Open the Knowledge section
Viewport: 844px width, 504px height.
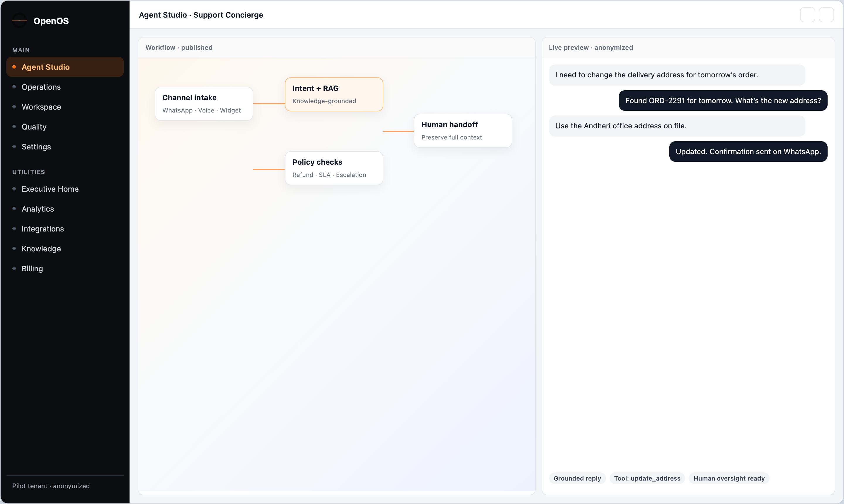point(65,248)
